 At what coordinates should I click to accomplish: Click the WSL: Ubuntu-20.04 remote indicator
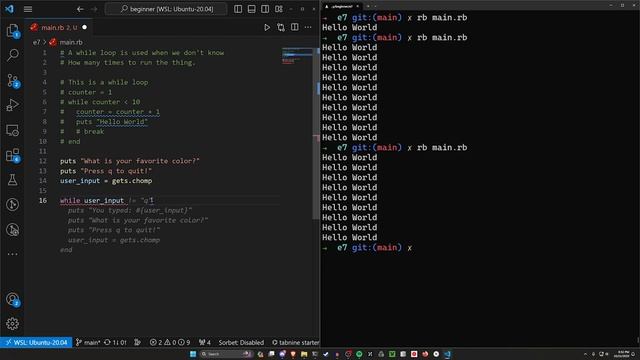pyautogui.click(x=36, y=342)
